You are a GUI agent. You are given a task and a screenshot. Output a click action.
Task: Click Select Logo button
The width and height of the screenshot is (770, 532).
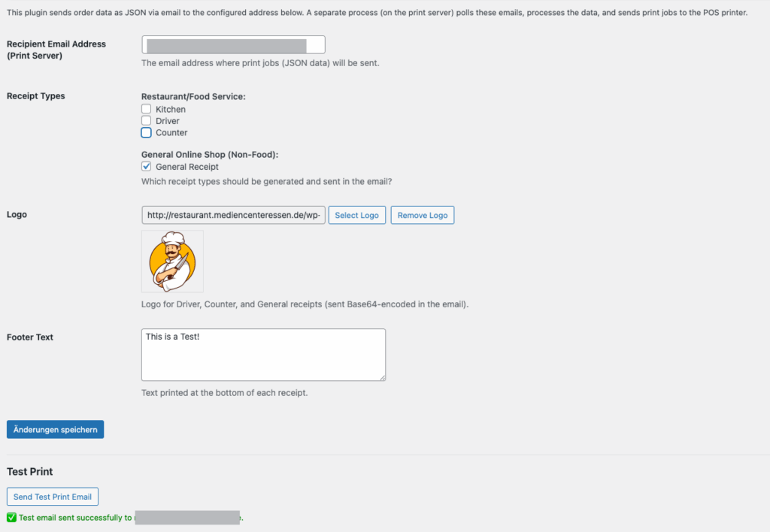click(x=357, y=215)
